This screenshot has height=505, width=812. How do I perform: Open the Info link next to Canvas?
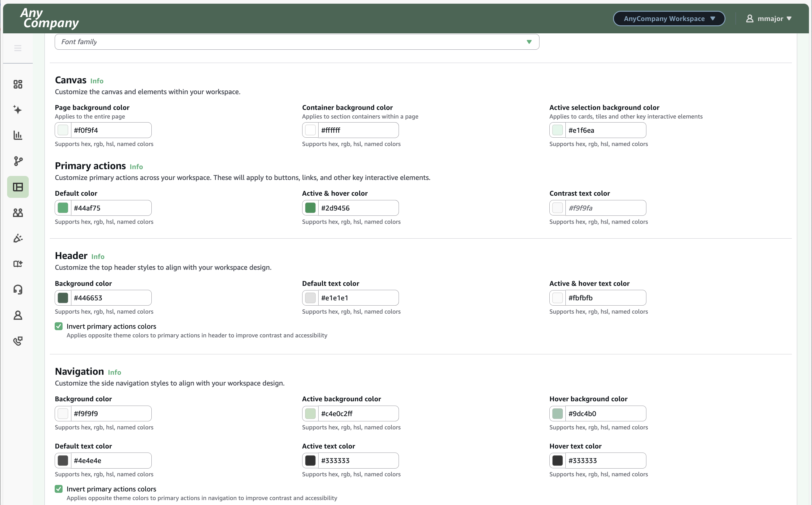click(x=97, y=81)
